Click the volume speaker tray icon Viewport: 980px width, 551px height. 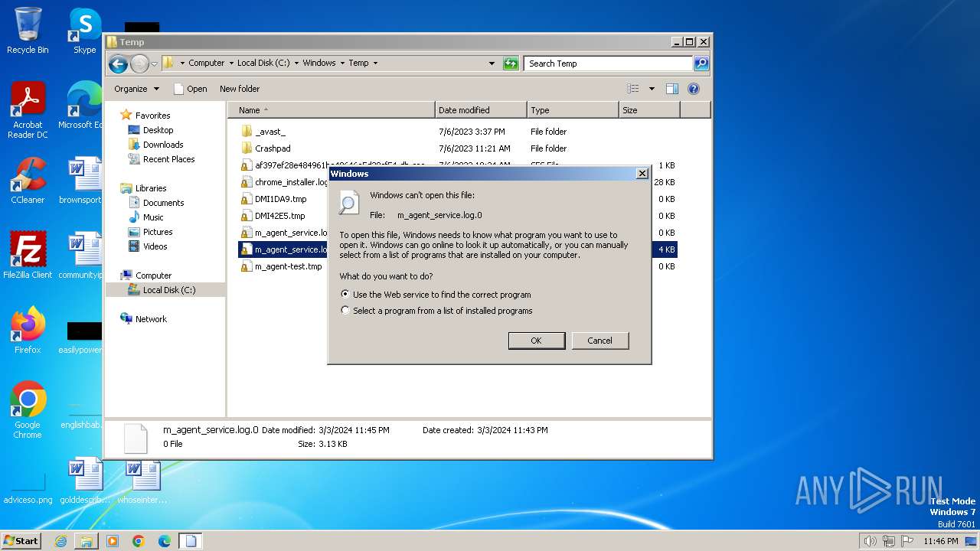click(870, 541)
